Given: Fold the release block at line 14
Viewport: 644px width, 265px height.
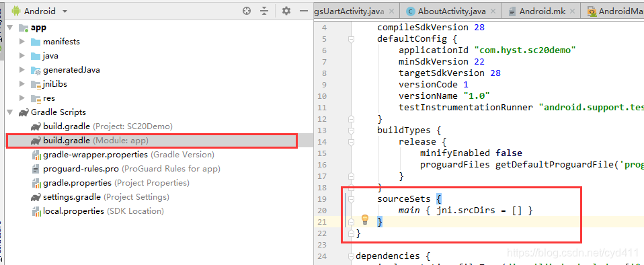Looking at the screenshot, I should click(351, 142).
